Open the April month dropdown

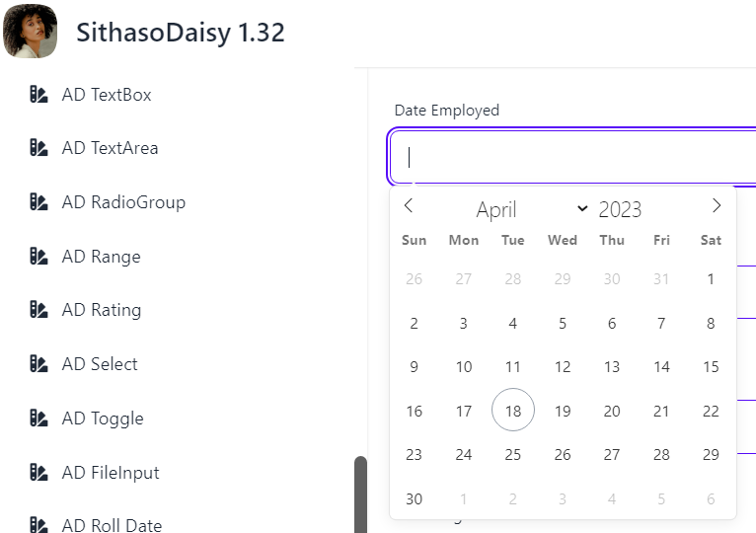click(x=531, y=209)
